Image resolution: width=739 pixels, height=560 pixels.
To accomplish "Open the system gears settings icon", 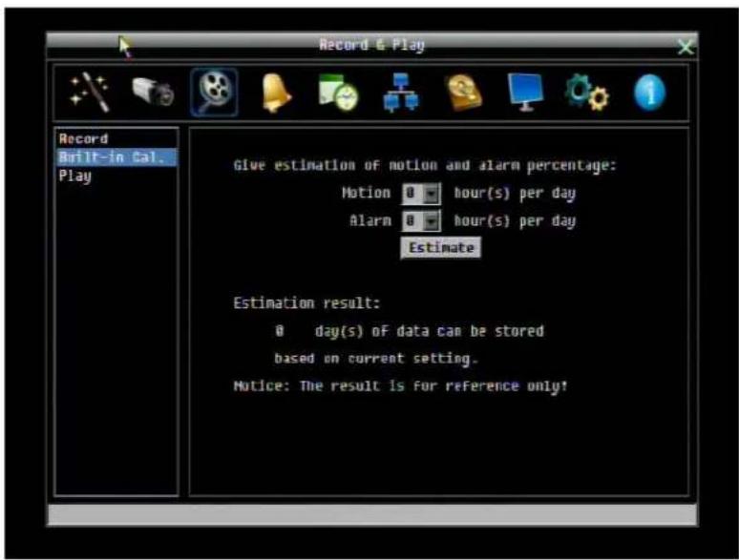I will coord(587,93).
